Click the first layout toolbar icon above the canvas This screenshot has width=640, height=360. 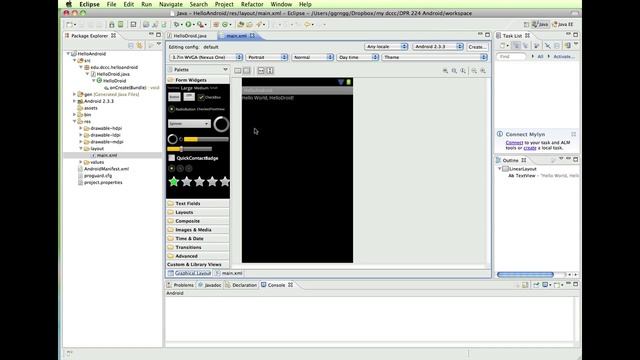pos(238,71)
